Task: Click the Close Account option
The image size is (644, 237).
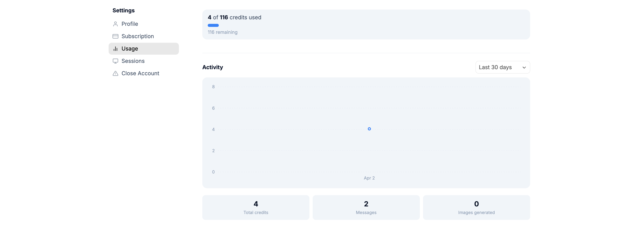Action: (x=141, y=73)
